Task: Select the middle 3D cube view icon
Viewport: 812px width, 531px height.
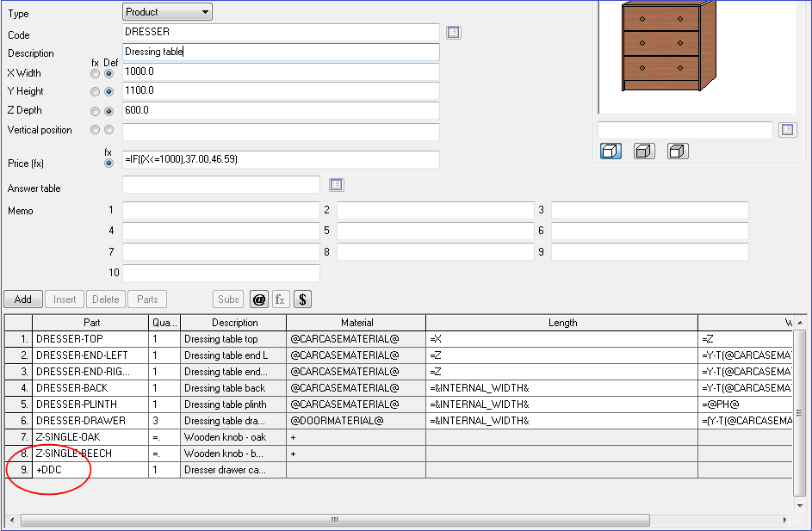Action: point(643,151)
